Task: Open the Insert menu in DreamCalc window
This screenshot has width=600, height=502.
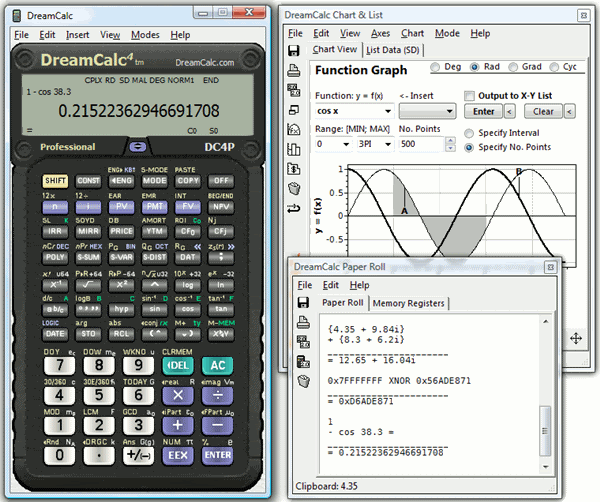Action: coord(77,35)
